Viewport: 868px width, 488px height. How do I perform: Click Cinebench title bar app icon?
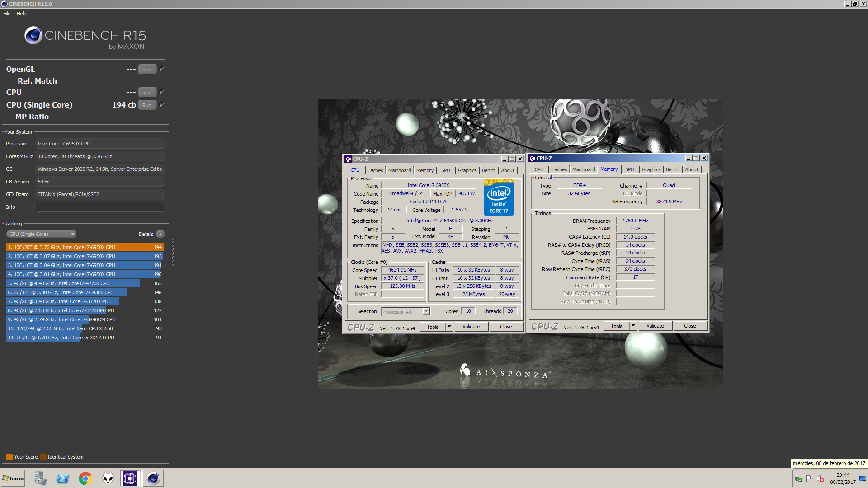[x=5, y=4]
